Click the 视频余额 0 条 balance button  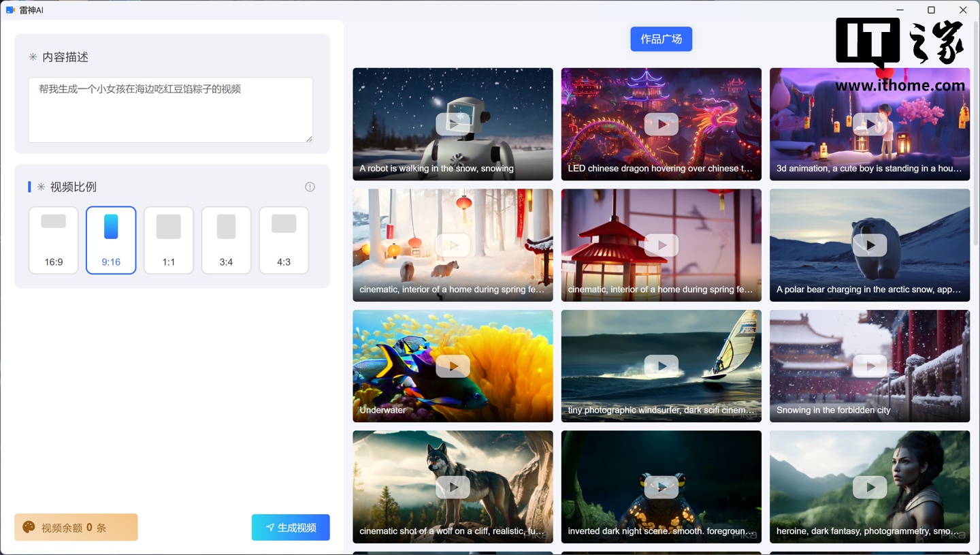(x=76, y=527)
